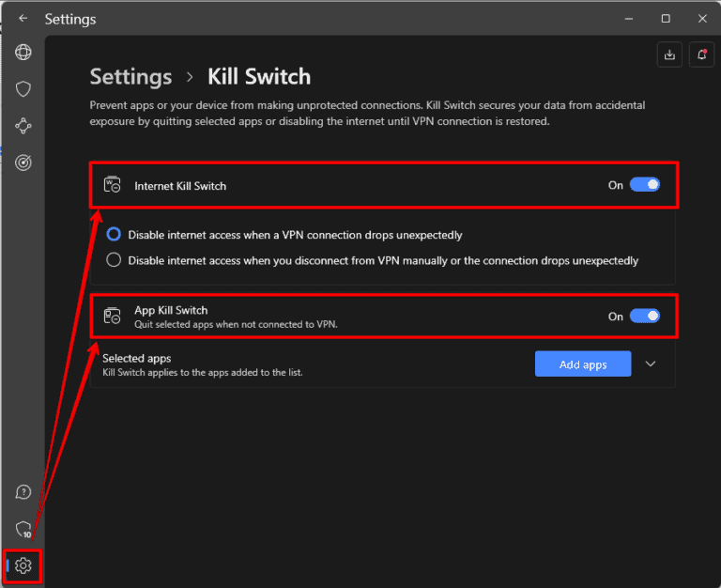Open the notifications bell icon
This screenshot has width=721, height=588.
point(700,54)
